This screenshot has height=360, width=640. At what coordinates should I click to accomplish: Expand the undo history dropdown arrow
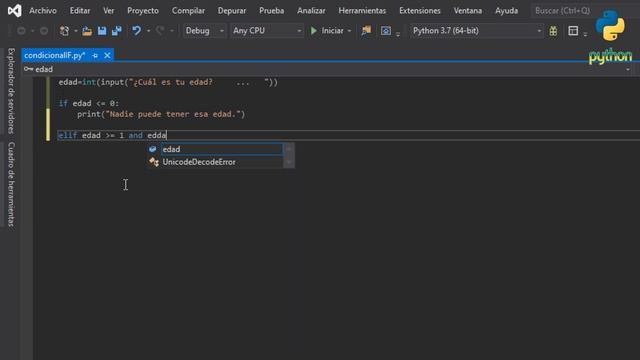(x=148, y=31)
